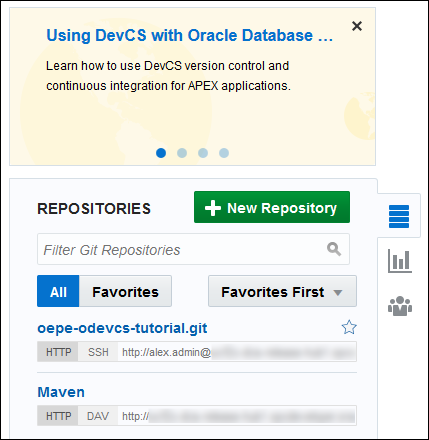Open oepe-odevcs-tutorial.git repository
This screenshot has height=440, width=429.
tap(122, 328)
